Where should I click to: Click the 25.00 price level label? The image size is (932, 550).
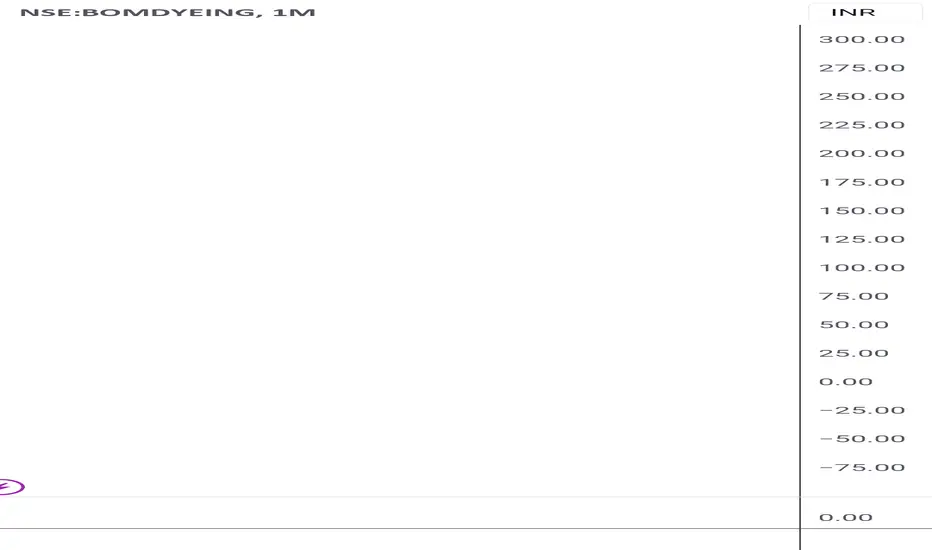854,353
